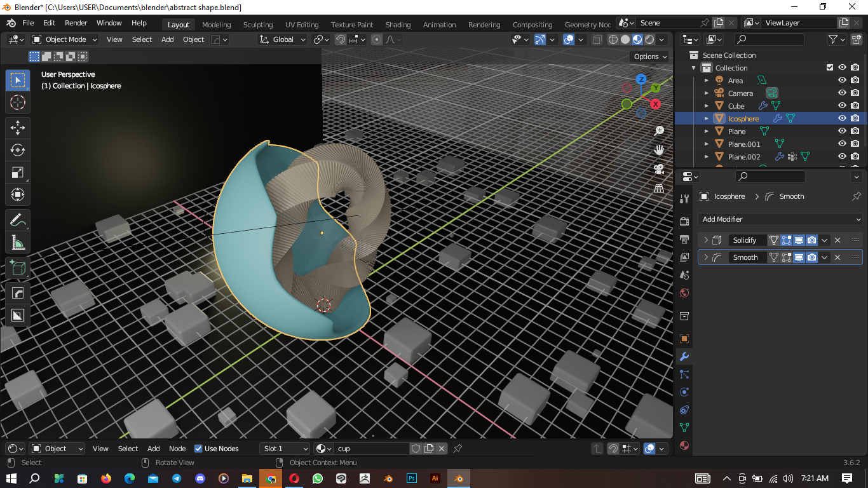Uncheck Collection exclude checkbox
868x488 pixels.
(829, 67)
